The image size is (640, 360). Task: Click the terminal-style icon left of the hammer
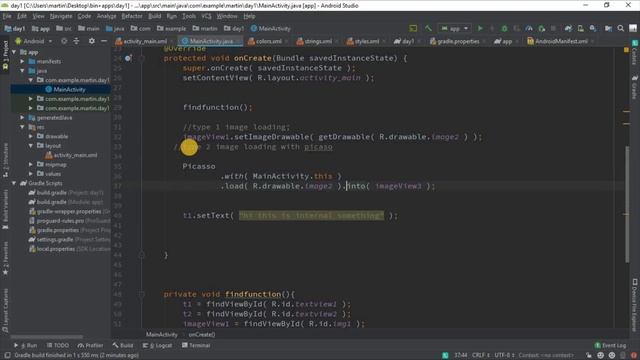click(x=413, y=28)
